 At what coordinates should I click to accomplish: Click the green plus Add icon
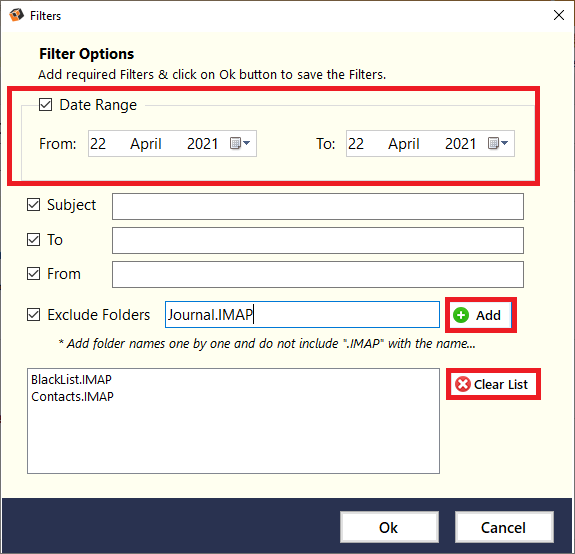[461, 315]
